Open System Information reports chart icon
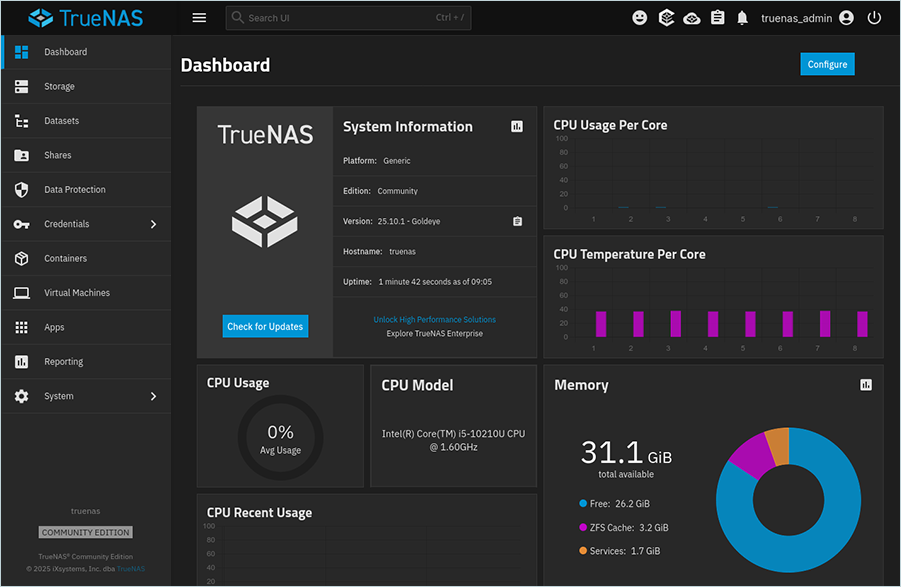Viewport: 901px width, 587px height. coord(517,127)
